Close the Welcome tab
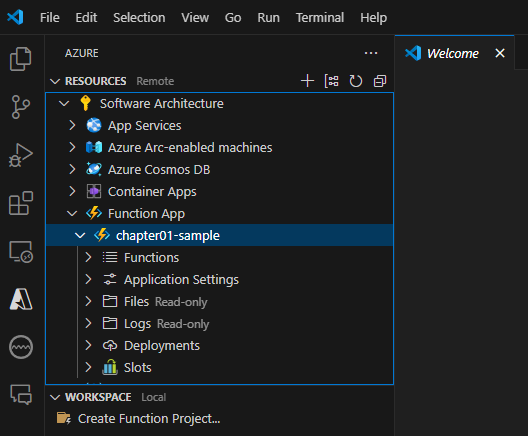The width and height of the screenshot is (528, 436). coord(500,53)
